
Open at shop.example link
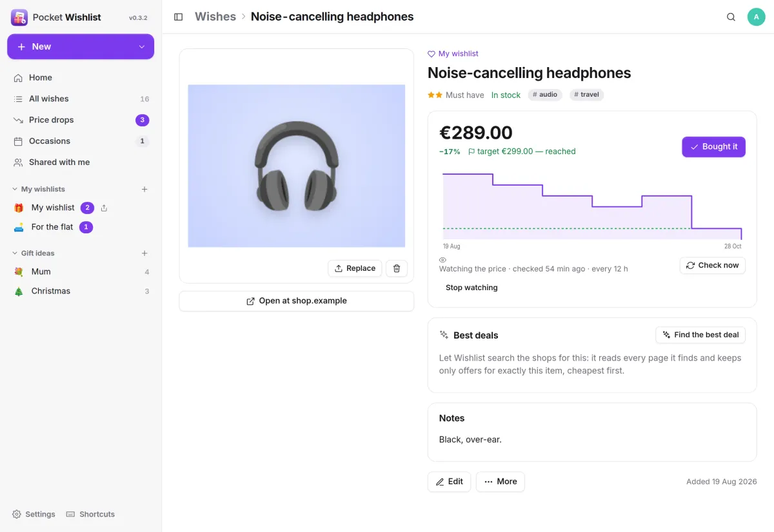tap(297, 301)
